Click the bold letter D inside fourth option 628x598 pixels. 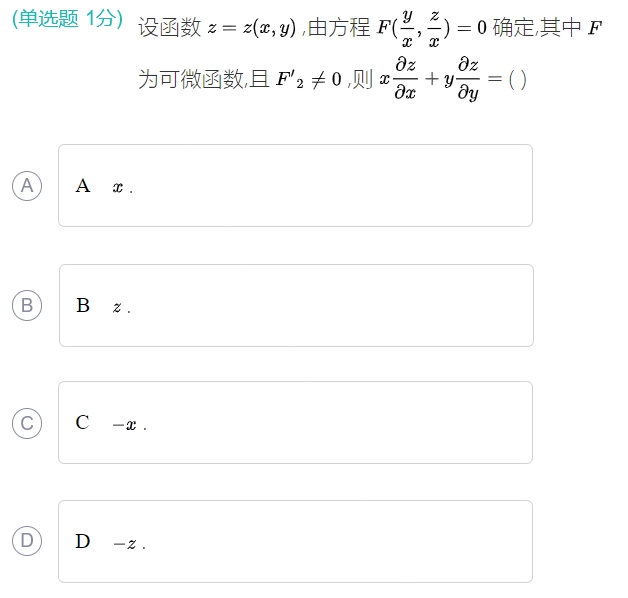tap(83, 541)
